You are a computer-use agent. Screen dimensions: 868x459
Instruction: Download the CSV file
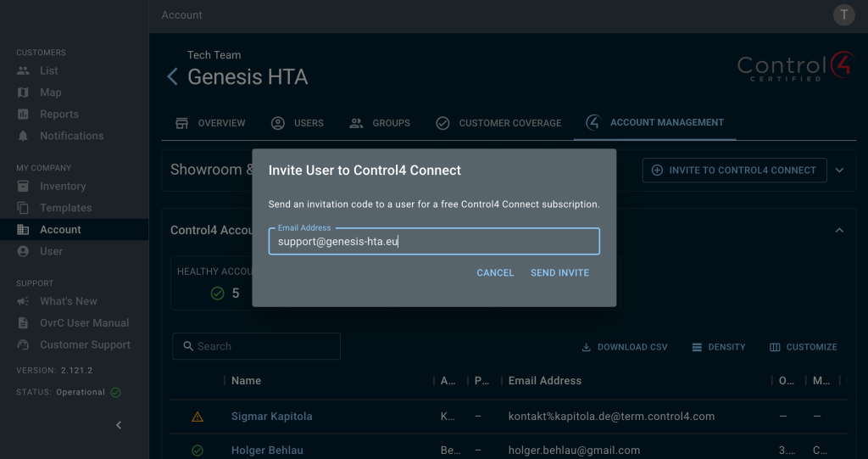tap(625, 347)
